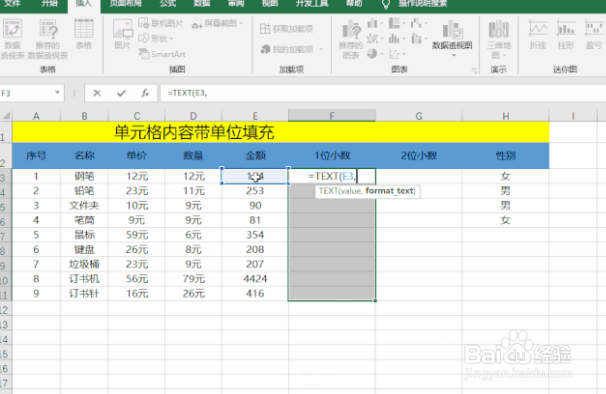Screen dimensions: 606x394
Task: Click the cell containing 垃圾桶
Action: click(84, 264)
